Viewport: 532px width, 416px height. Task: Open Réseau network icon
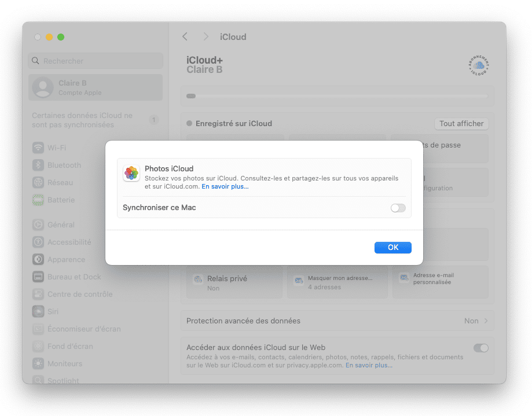point(38,182)
